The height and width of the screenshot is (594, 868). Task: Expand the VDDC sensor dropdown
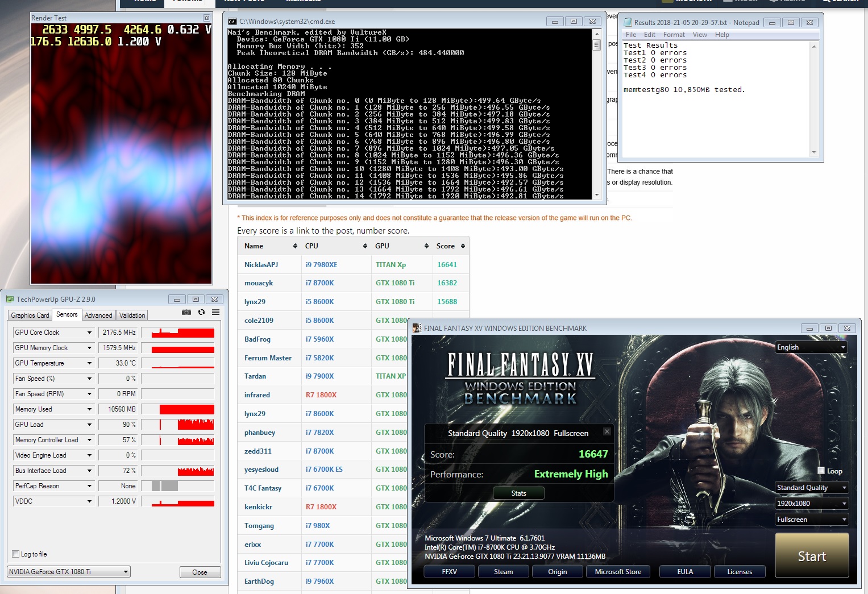[89, 501]
